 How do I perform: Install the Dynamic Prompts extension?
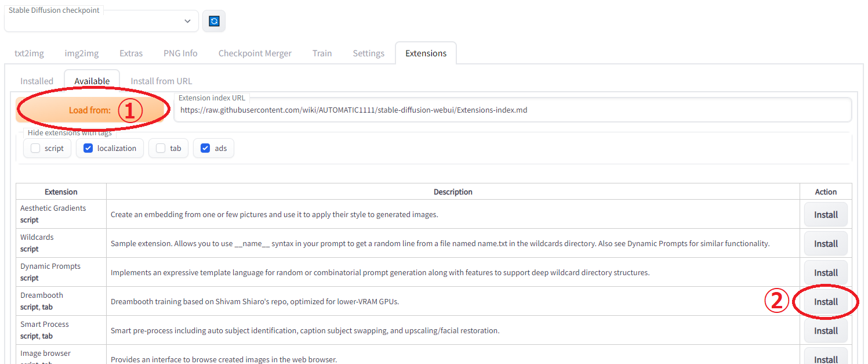(826, 273)
